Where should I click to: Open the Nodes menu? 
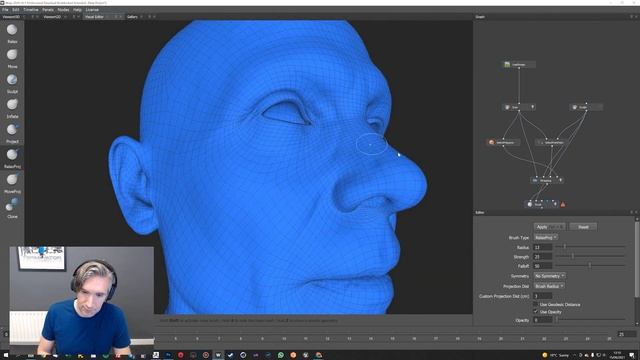(63, 9)
